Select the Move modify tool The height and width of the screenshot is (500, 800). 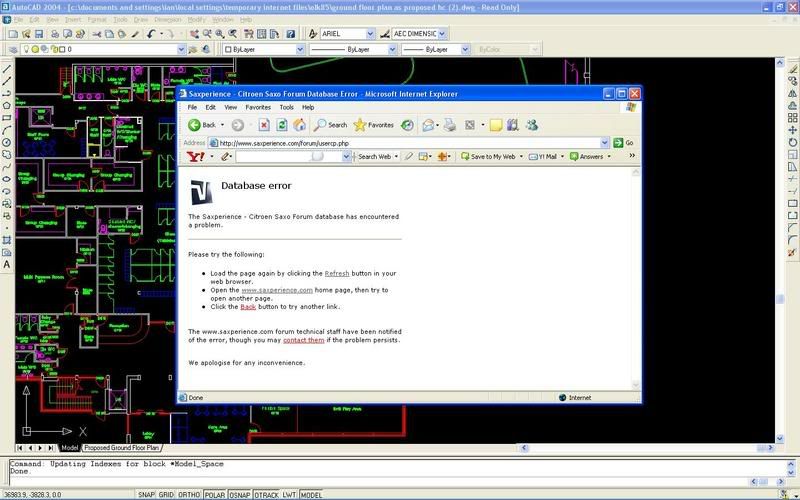pos(792,130)
